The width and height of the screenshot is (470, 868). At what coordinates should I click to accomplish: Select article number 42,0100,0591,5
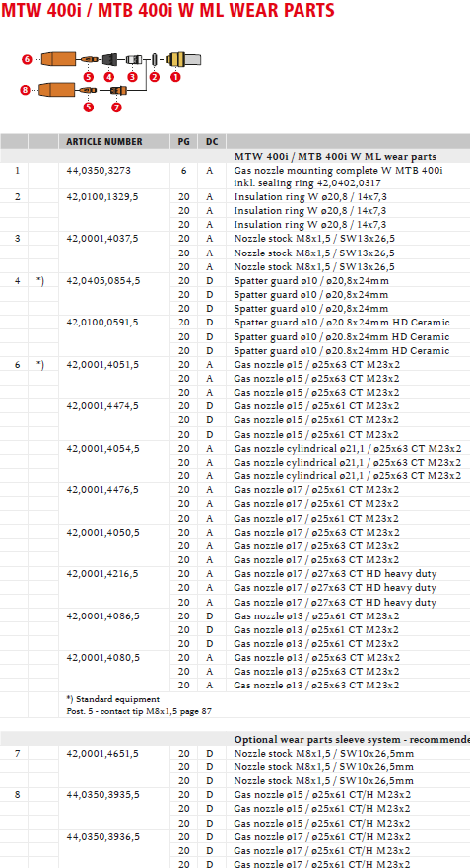click(x=102, y=323)
